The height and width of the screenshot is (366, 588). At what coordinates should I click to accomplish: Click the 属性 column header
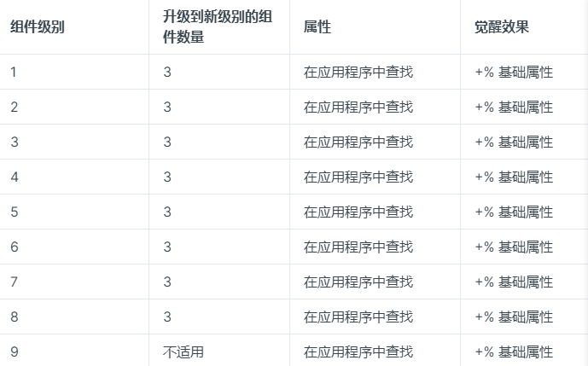[317, 27]
